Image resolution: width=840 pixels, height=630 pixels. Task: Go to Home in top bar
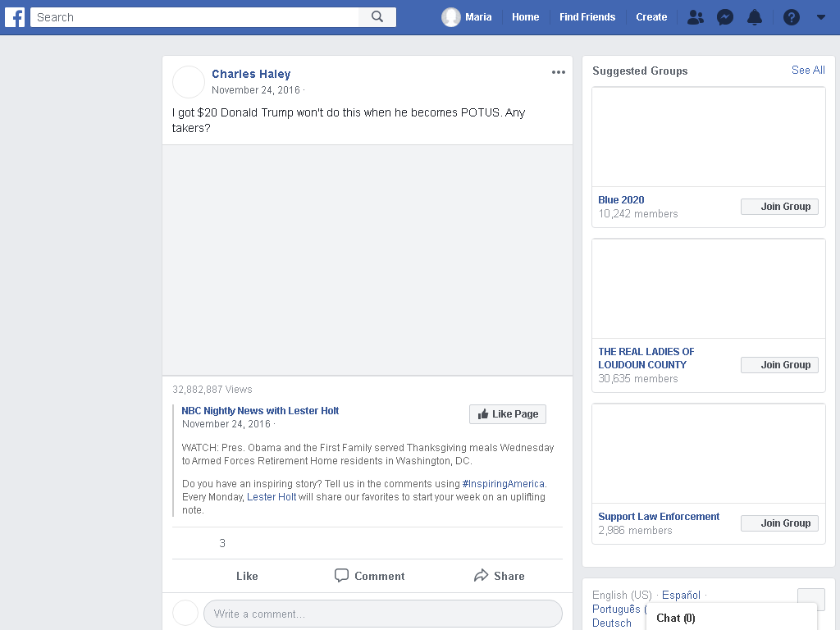click(525, 17)
